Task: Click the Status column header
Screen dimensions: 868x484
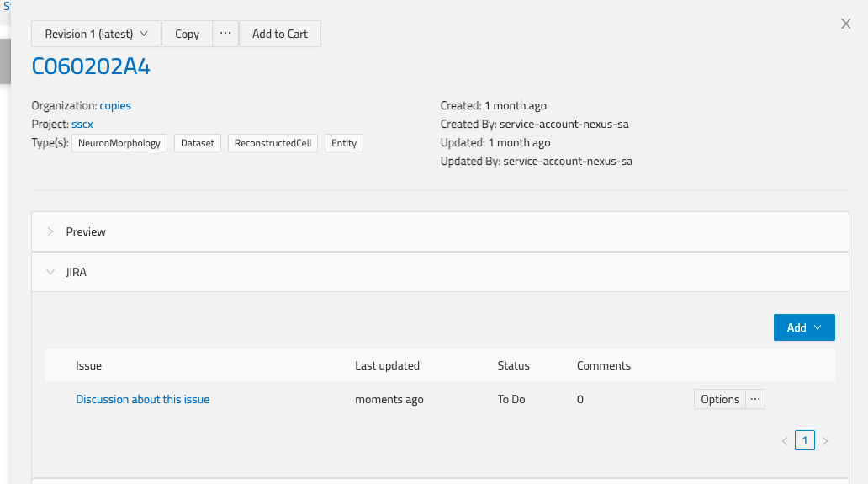Action: coord(514,365)
